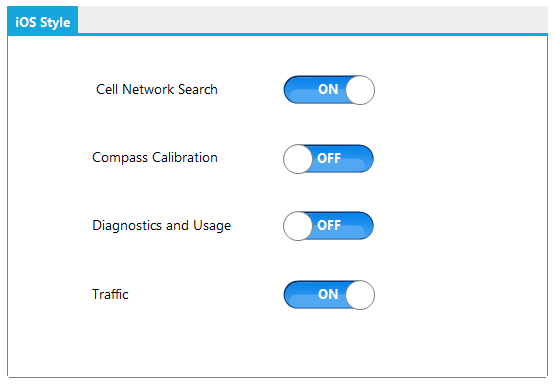The image size is (555, 386).
Task: Select the iOS Style tab
Action: pyautogui.click(x=42, y=21)
